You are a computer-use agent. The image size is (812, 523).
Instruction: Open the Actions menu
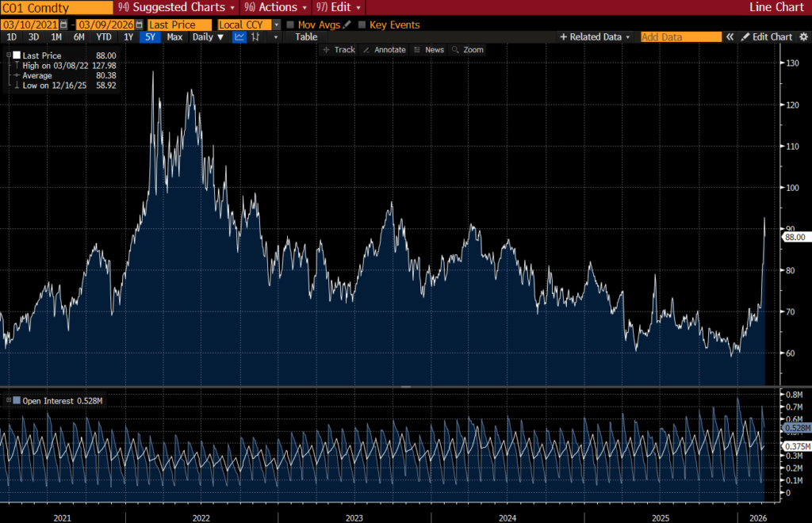[x=277, y=7]
